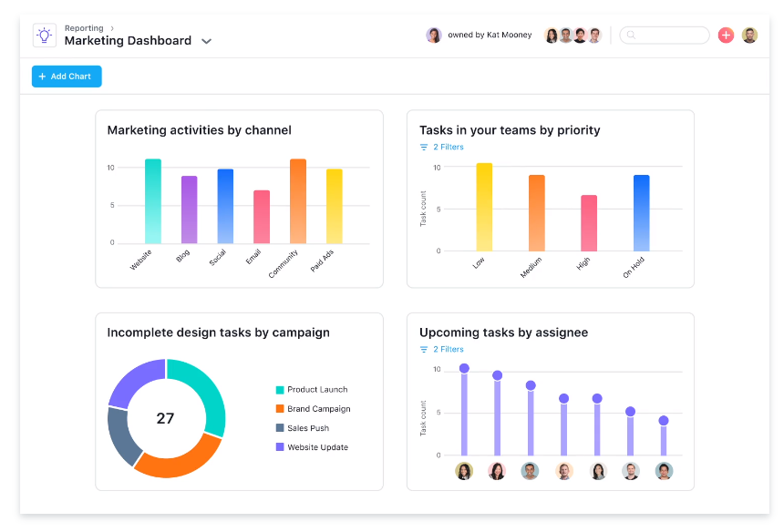Click the red plus create icon
The height and width of the screenshot is (532, 784).
click(726, 36)
